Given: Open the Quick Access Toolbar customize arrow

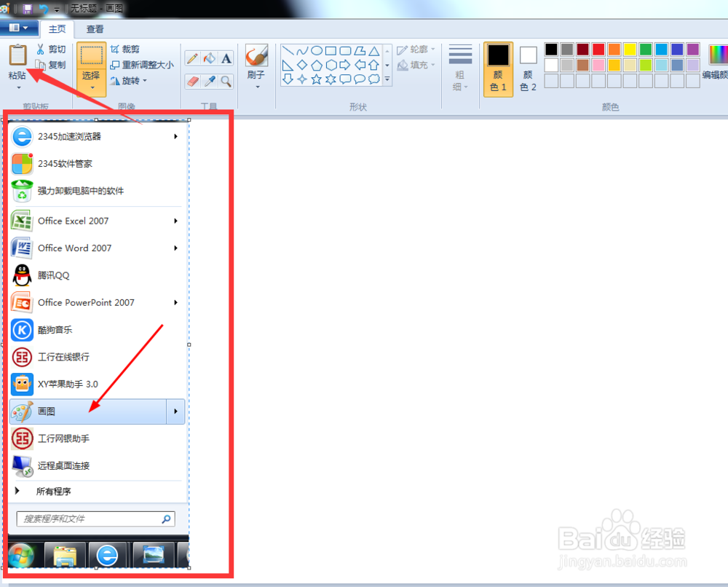Looking at the screenshot, I should (57, 9).
